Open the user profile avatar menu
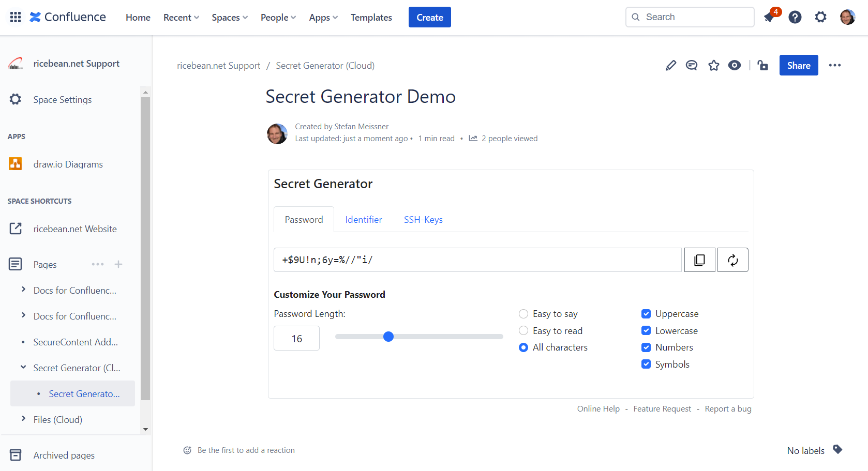Image resolution: width=868 pixels, height=471 pixels. [x=847, y=17]
